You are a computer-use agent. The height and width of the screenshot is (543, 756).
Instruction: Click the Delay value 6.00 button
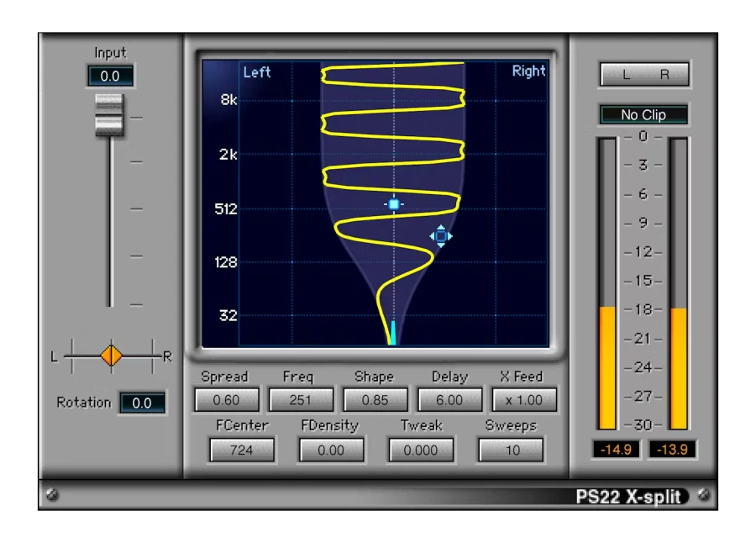[449, 399]
